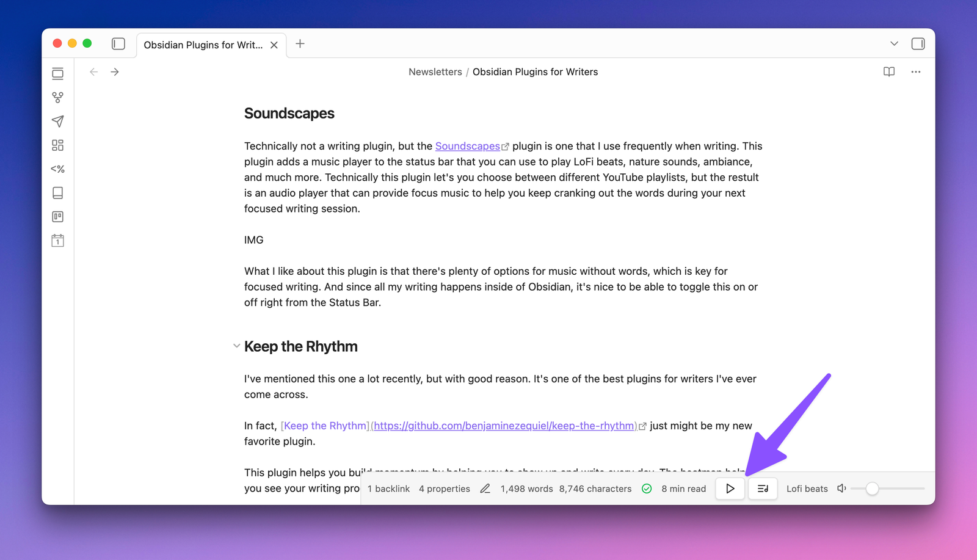Switch to the Obsidian Plugins tab

click(204, 45)
